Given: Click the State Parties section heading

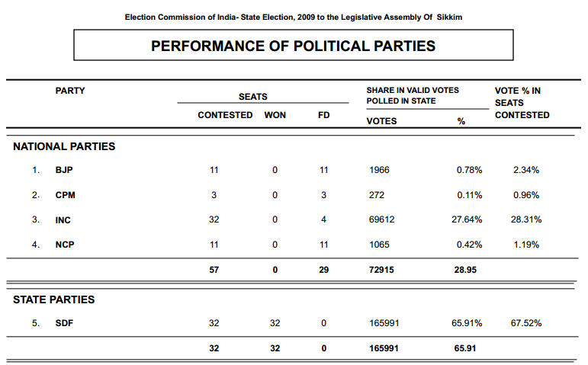Looking at the screenshot, I should pos(54,299).
